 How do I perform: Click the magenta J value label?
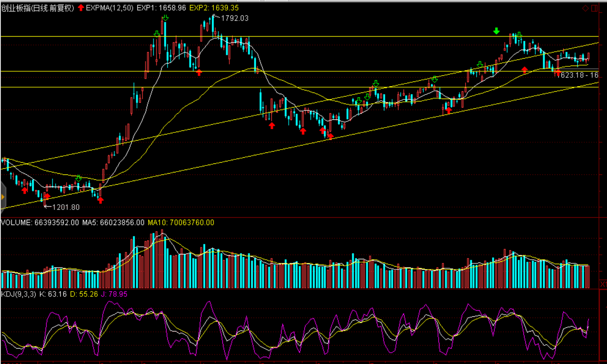point(114,294)
